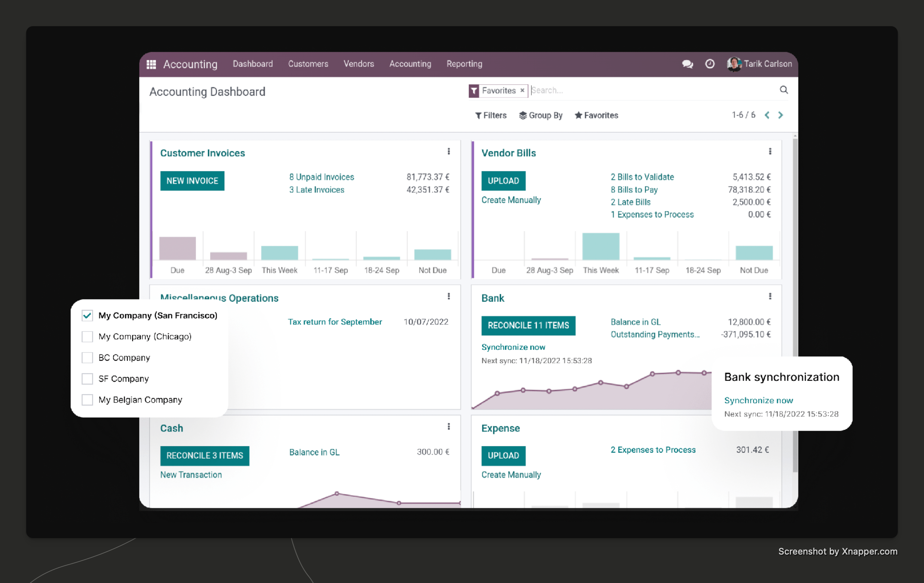This screenshot has height=583, width=924.
Task: Remove the Favorites filter tag
Action: (522, 91)
